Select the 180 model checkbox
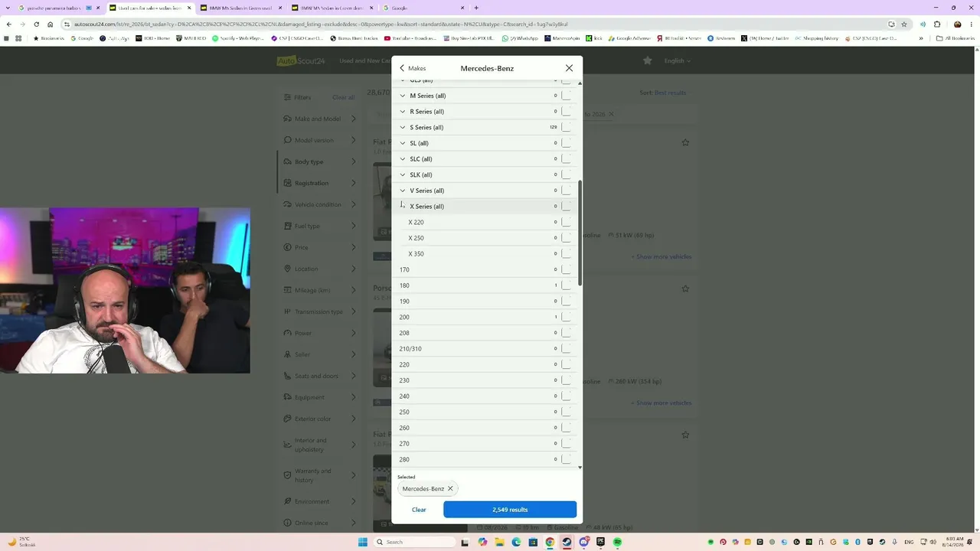980x551 pixels. 567,285
